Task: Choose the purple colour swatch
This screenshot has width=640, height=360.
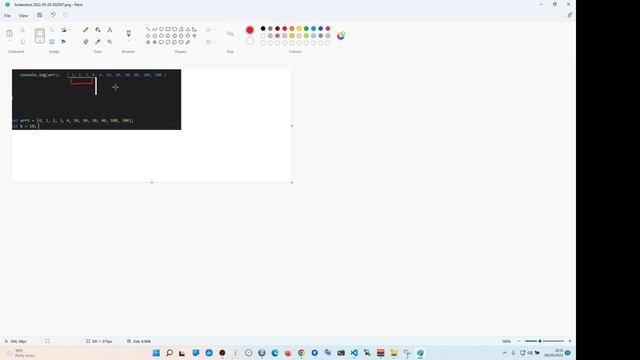Action: (328, 29)
